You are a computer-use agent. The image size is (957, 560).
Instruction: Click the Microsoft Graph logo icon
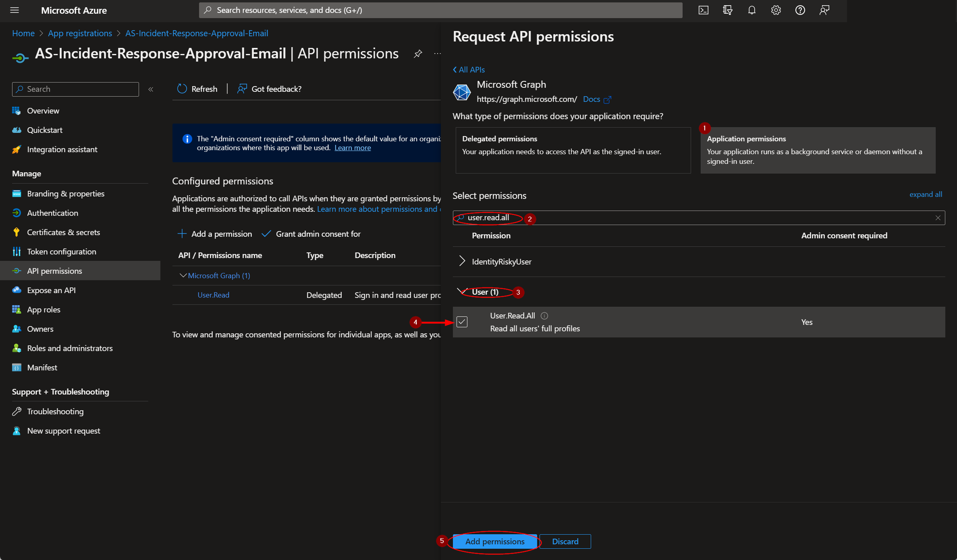tap(462, 92)
